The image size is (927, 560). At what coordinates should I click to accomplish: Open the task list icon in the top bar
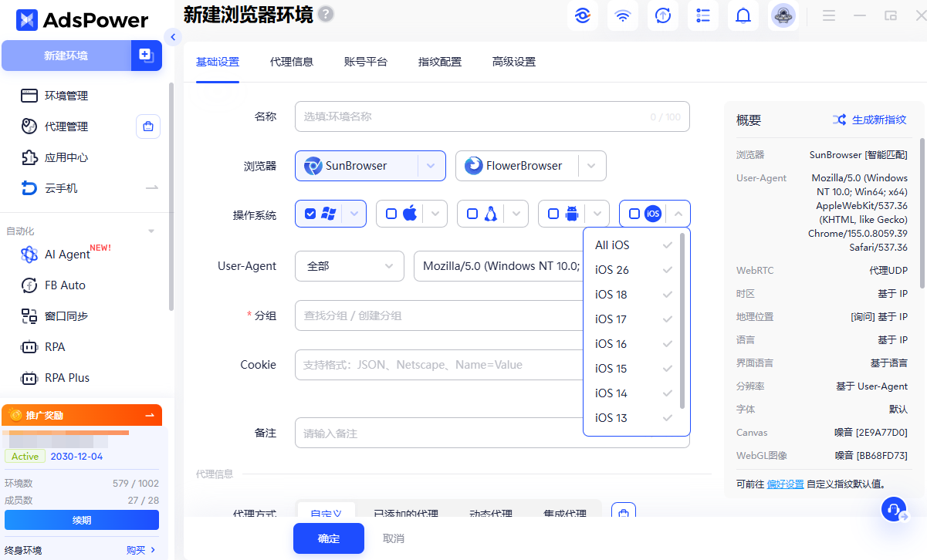coord(703,15)
